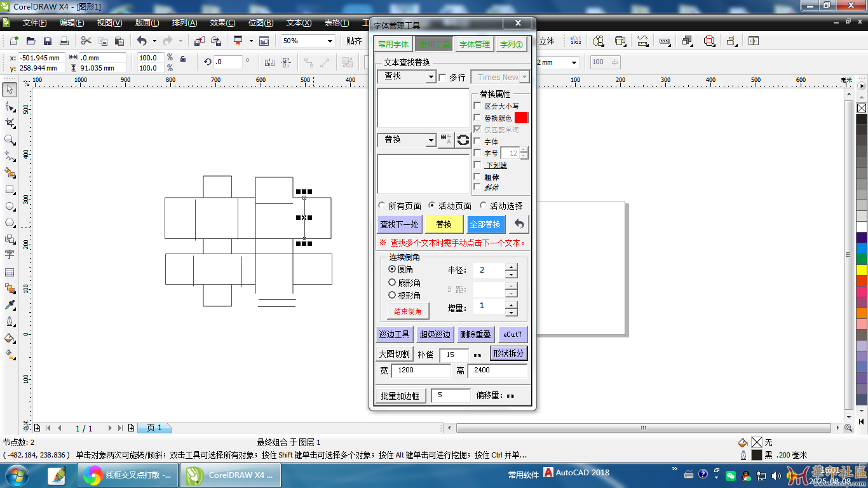Decrease the 增量 increment stepper
868x488 pixels.
(511, 311)
